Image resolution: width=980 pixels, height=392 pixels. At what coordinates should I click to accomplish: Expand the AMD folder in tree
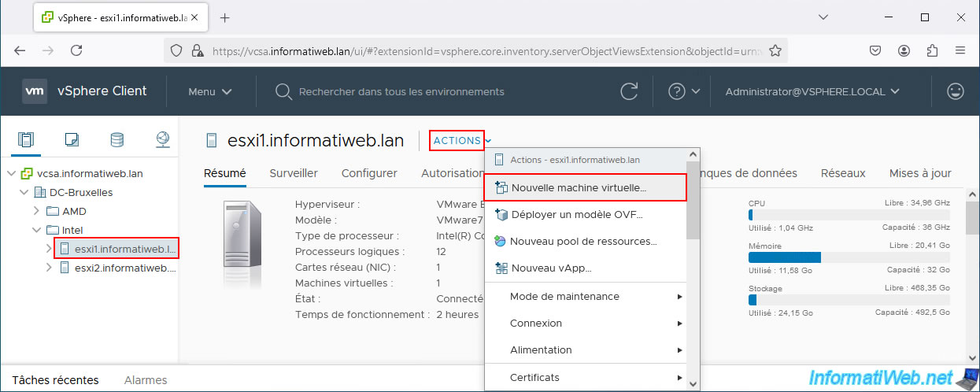[x=36, y=211]
